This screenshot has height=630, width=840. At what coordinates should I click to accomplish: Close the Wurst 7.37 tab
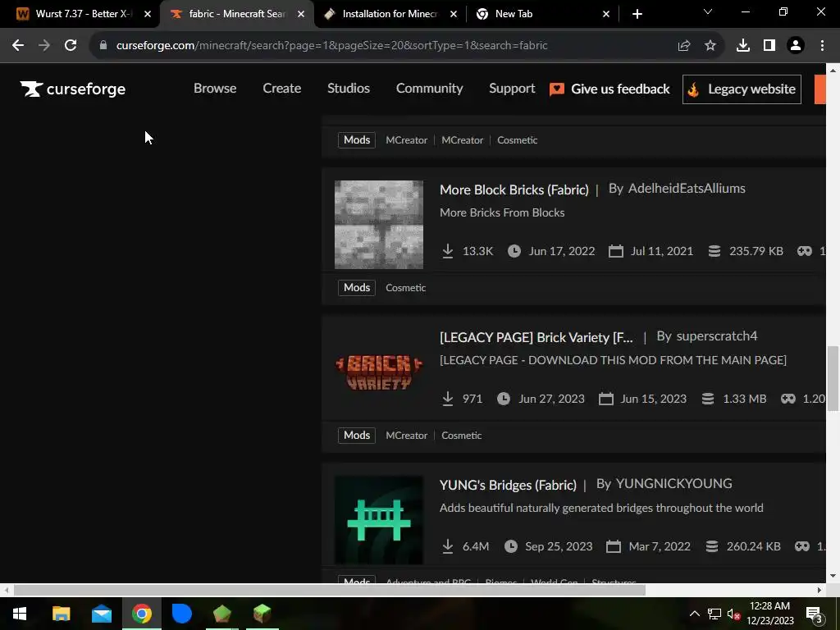(x=148, y=14)
